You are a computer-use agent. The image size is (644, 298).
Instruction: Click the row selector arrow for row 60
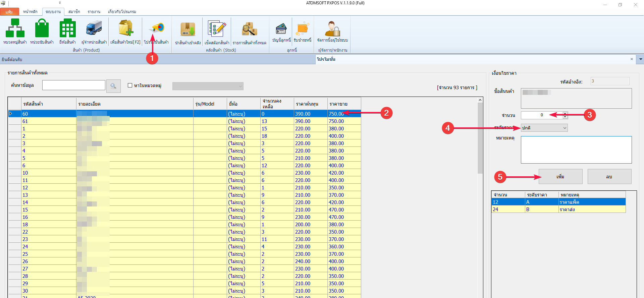pyautogui.click(x=15, y=114)
